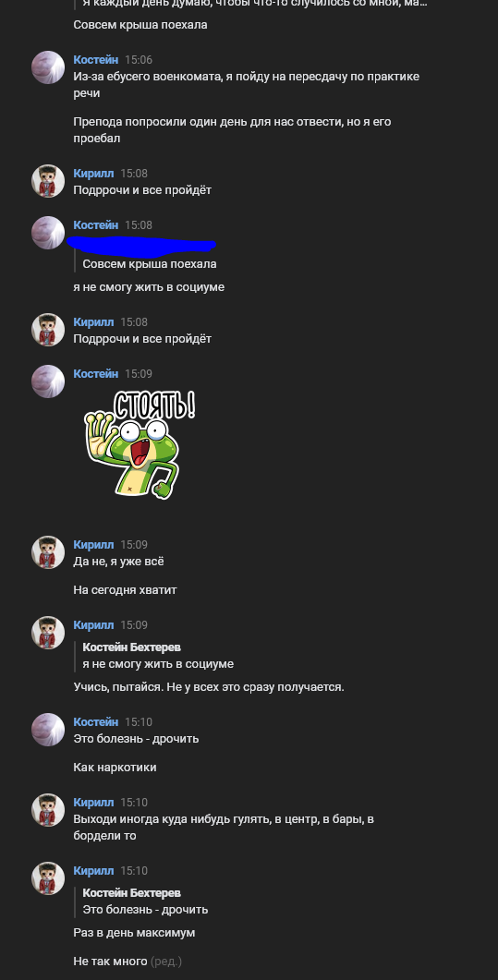Select message "На сегодня хватит"

125,590
